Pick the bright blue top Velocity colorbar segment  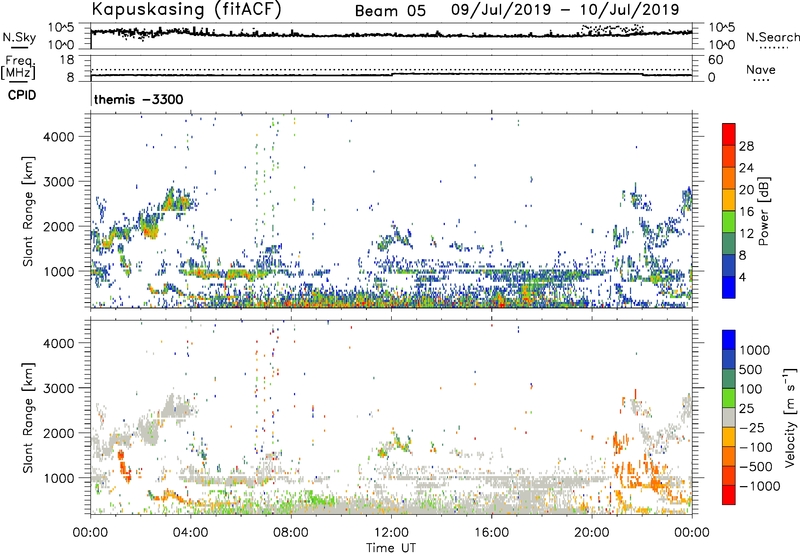click(729, 340)
